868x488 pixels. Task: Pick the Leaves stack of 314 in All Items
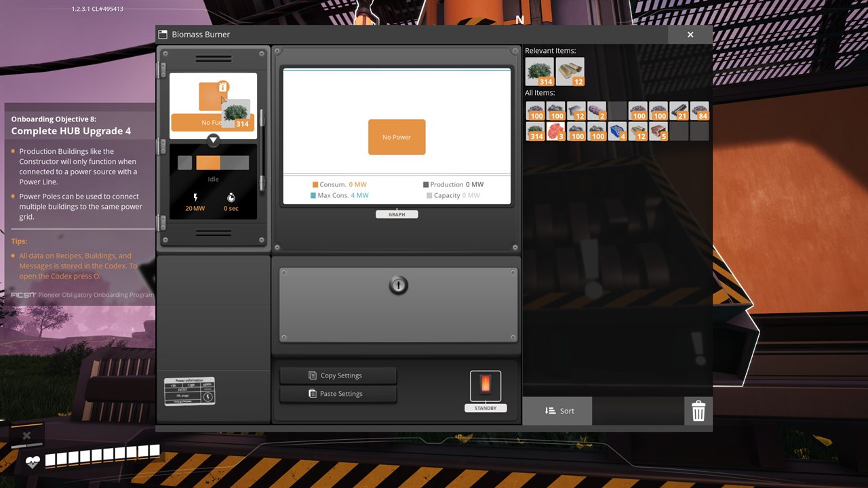[x=536, y=131]
